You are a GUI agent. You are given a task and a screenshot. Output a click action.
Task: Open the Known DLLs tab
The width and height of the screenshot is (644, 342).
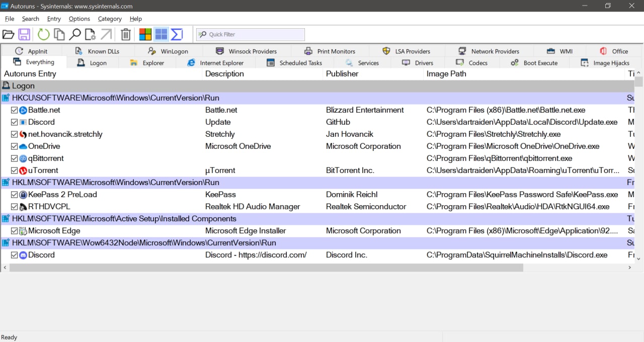pyautogui.click(x=97, y=51)
